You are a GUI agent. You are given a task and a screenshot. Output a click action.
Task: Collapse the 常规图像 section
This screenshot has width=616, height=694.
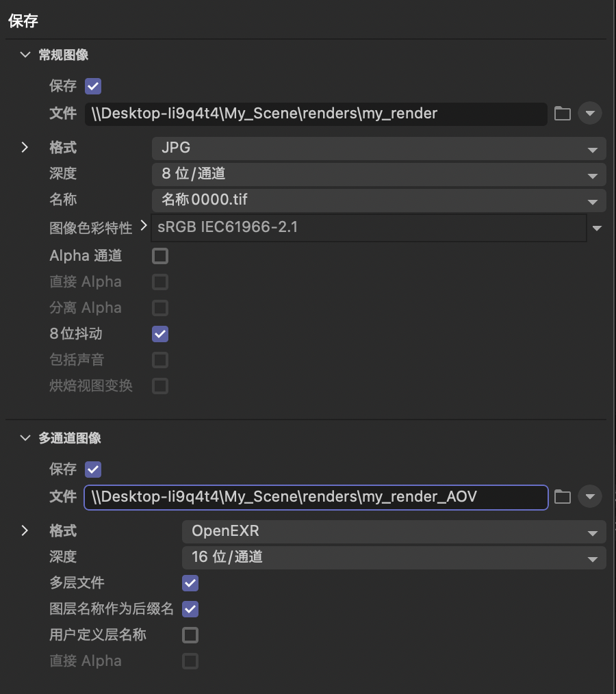point(25,55)
